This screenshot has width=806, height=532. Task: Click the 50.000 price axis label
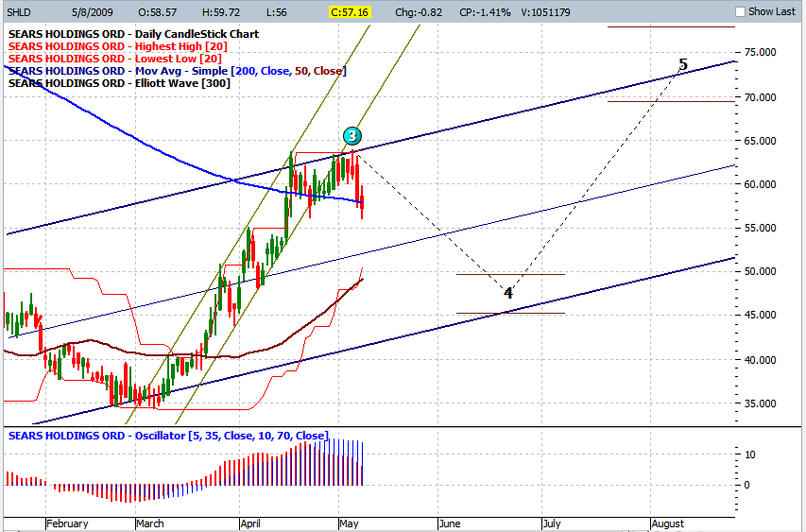coord(759,272)
